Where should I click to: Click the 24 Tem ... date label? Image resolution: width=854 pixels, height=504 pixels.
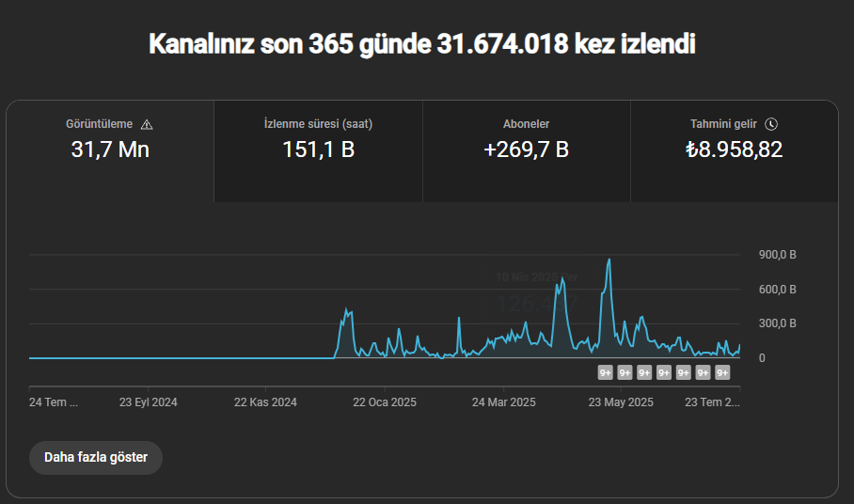(x=54, y=402)
